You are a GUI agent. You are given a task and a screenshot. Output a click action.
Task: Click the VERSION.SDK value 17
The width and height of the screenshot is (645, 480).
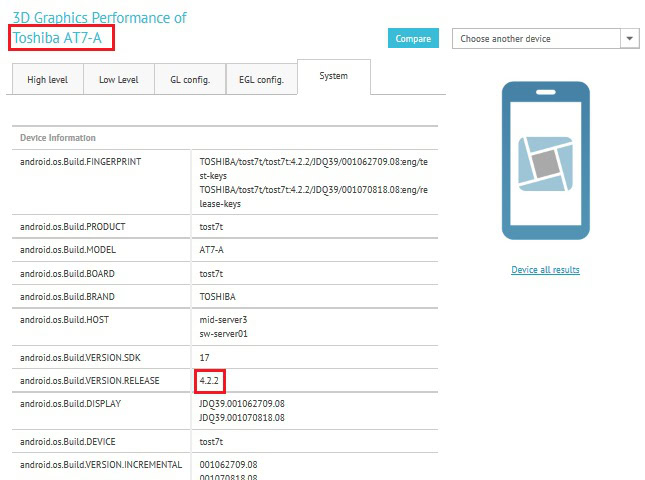coord(204,357)
